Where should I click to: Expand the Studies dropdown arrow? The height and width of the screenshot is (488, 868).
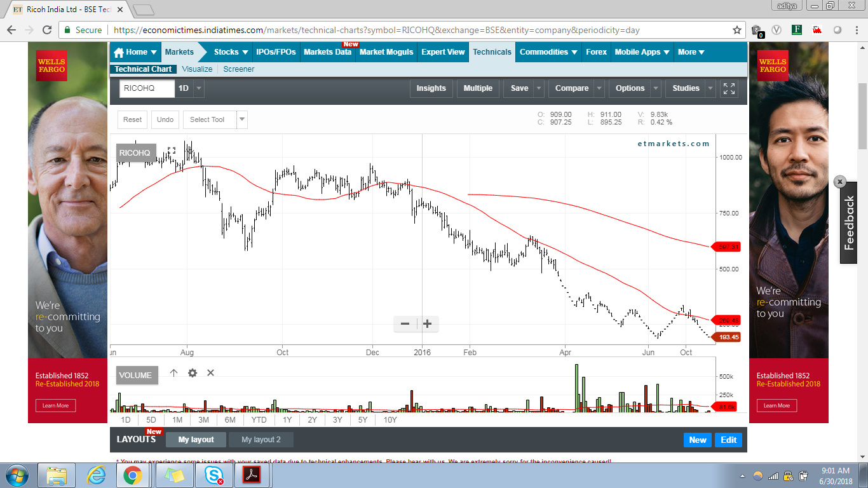tap(710, 89)
